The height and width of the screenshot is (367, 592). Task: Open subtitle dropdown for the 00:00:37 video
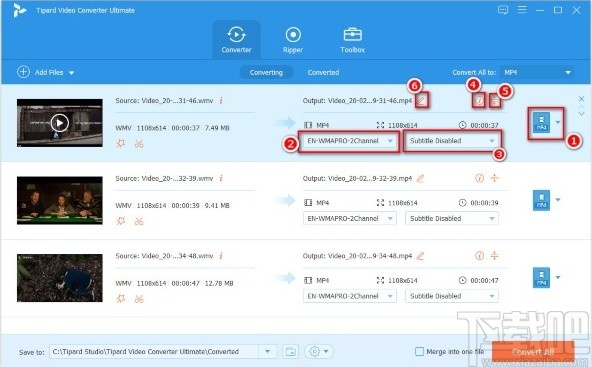452,141
